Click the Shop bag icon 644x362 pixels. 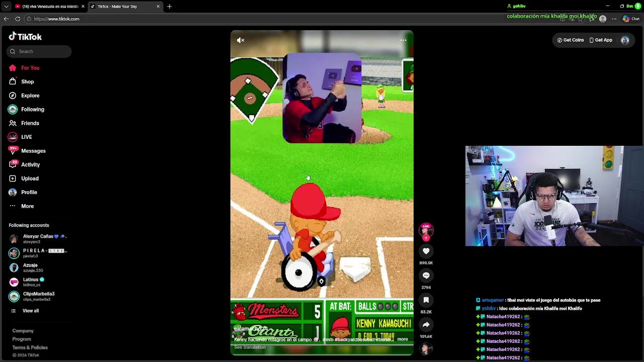click(13, 81)
